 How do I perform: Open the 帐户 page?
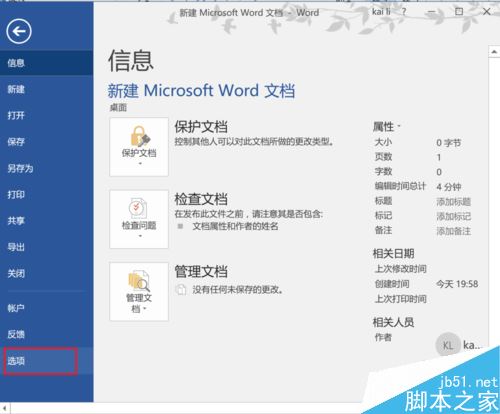tap(47, 308)
